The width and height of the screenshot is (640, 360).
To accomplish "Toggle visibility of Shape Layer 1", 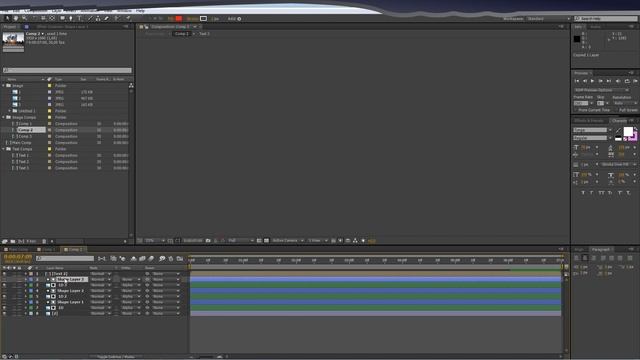I will click(x=4, y=302).
